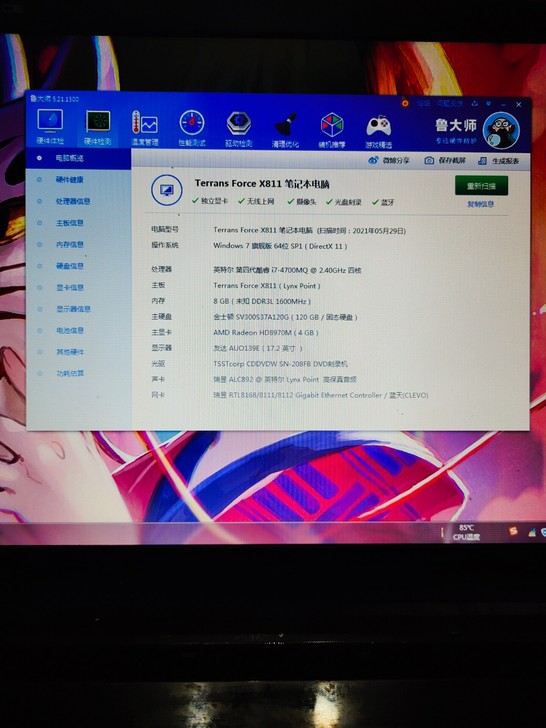Open 游戏精选 game selection gamepad

378,131
